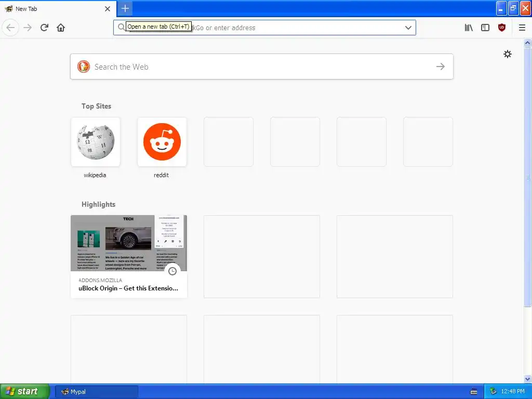Expand the address bar history dropdown
Viewport: 532px width, 399px height.
(408, 28)
